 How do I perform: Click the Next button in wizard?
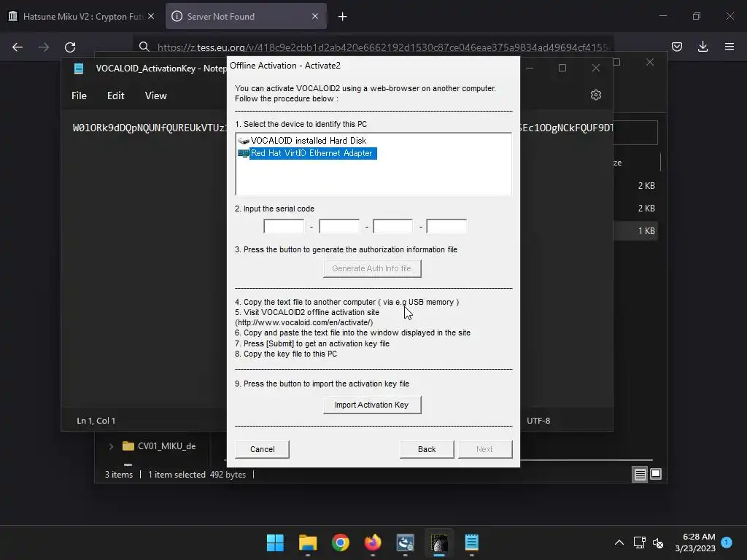[x=484, y=449]
